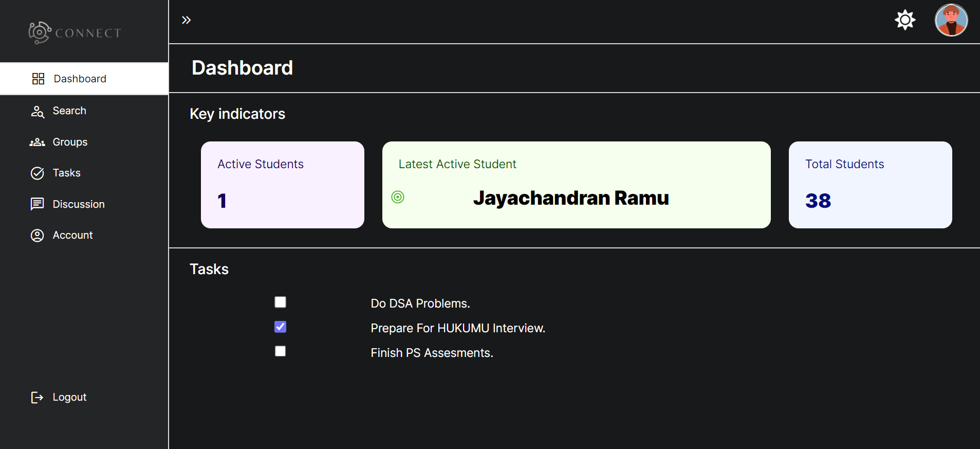
Task: Click the Tasks checkmark icon in sidebar
Action: coord(38,173)
